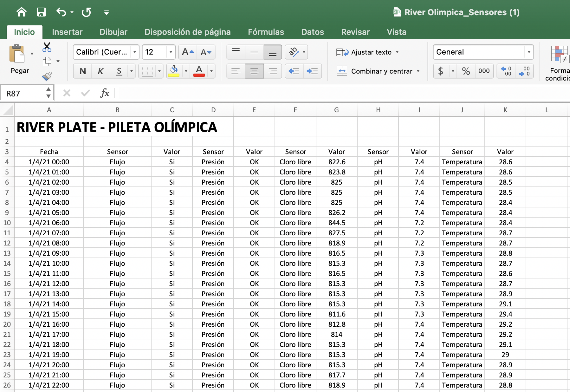570x392 pixels.
Task: Increase font size with the larger A
Action: [x=188, y=52]
